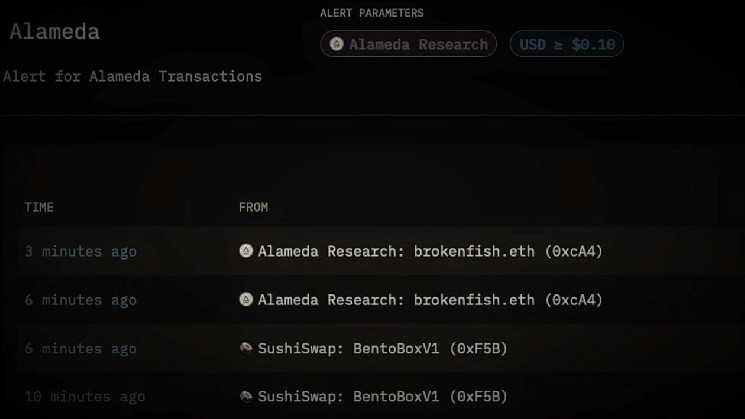
Task: Open the USD ≥ $0.10 threshold filter
Action: [x=567, y=44]
